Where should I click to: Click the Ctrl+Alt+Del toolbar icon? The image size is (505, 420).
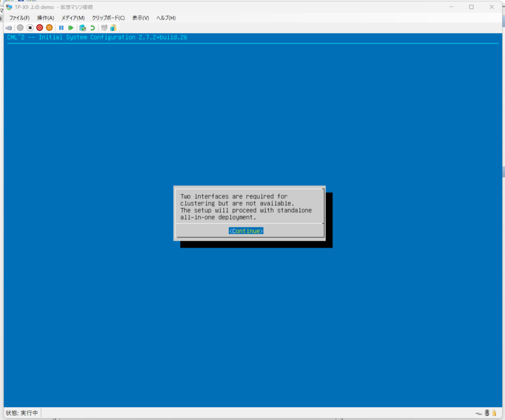[x=9, y=28]
